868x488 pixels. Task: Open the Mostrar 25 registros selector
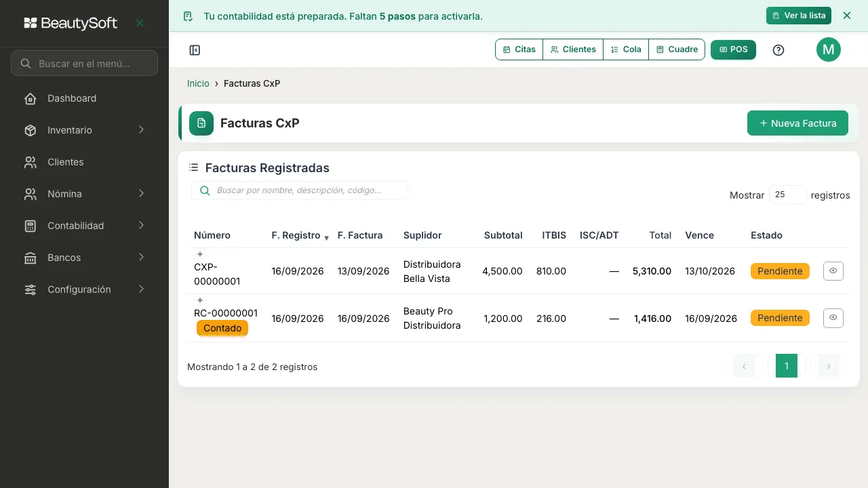pos(788,195)
